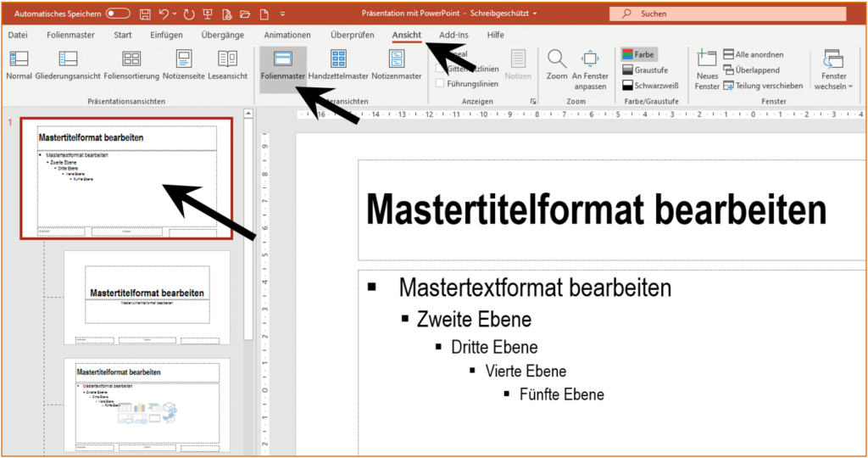Open the Übergänge tab
This screenshot has width=868, height=458.
[x=223, y=35]
